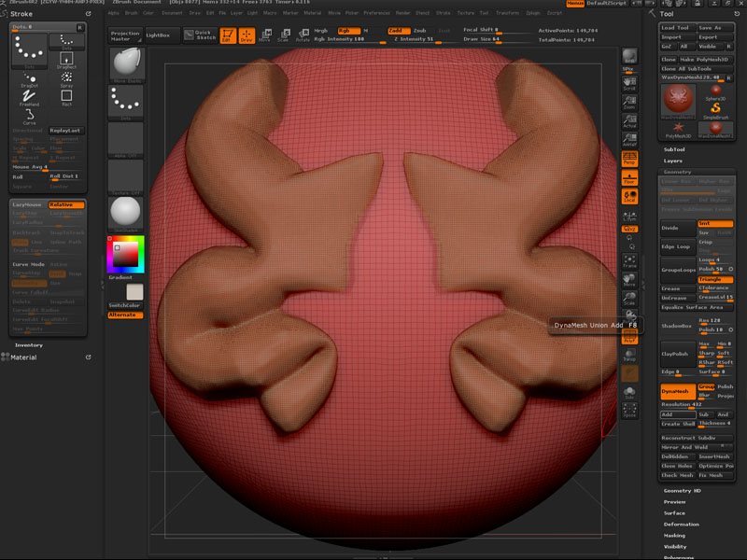Image resolution: width=747 pixels, height=560 pixels.
Task: Switch to Rotate transform mode
Action: pyautogui.click(x=303, y=35)
